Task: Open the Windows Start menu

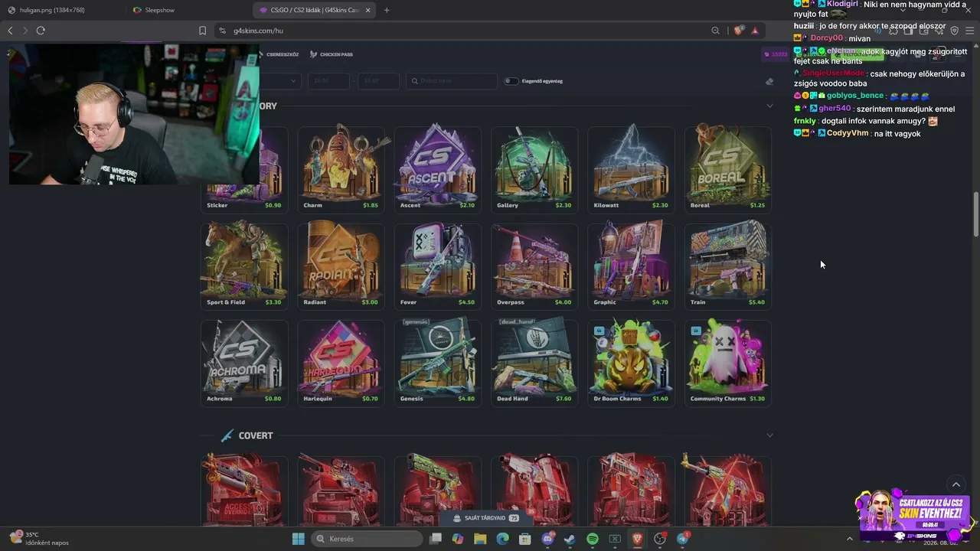Action: pos(299,539)
